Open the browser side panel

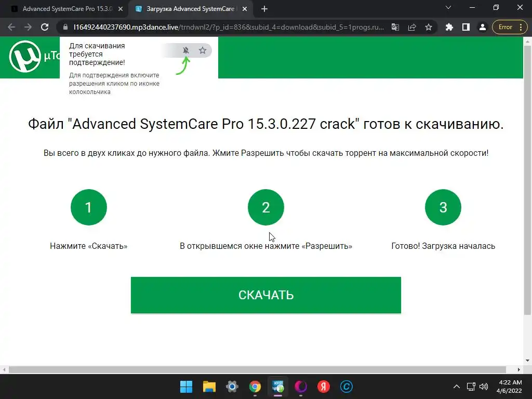click(x=466, y=27)
